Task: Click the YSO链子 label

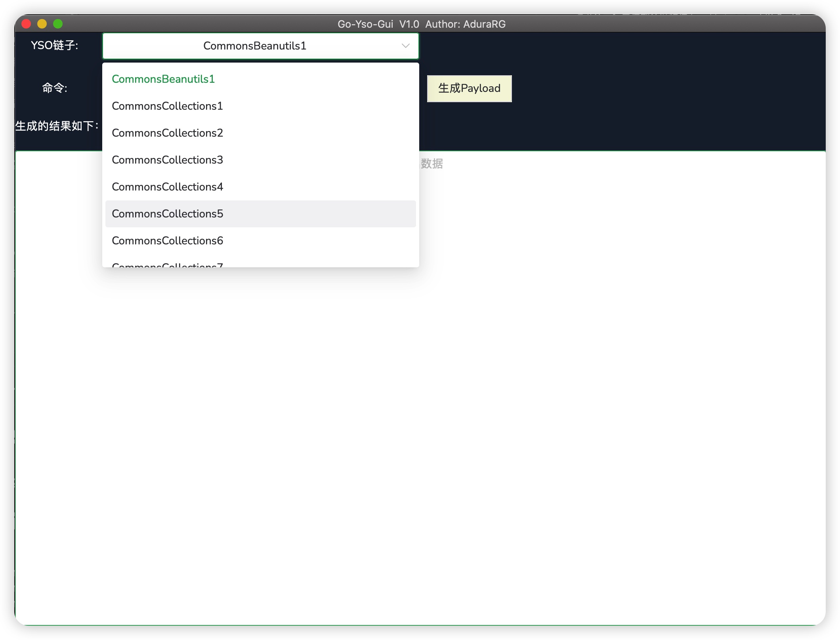Action: [54, 46]
